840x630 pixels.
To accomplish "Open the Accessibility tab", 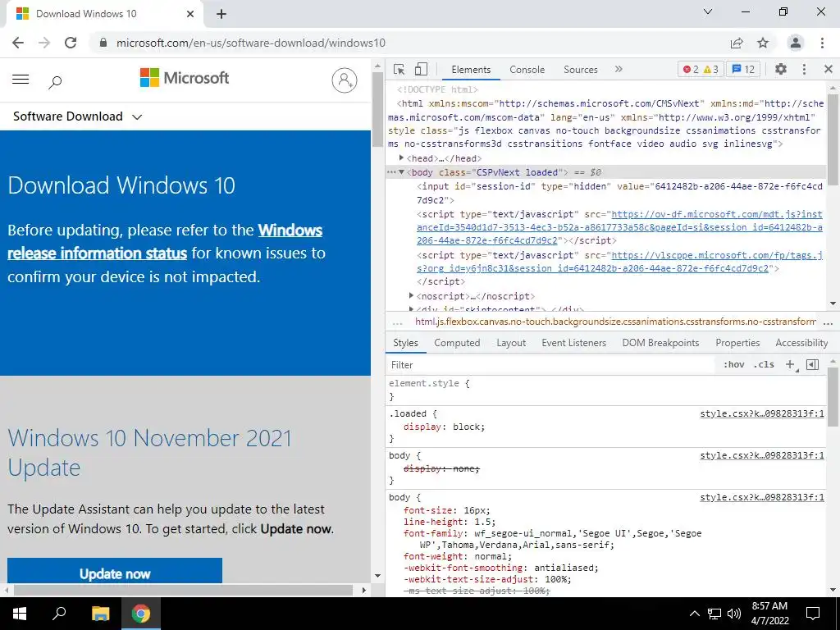I will (801, 343).
